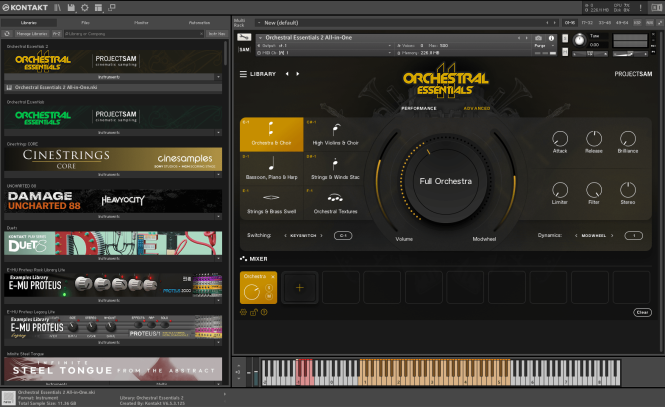
Task: Open mixer settings gear icon
Action: [x=243, y=312]
